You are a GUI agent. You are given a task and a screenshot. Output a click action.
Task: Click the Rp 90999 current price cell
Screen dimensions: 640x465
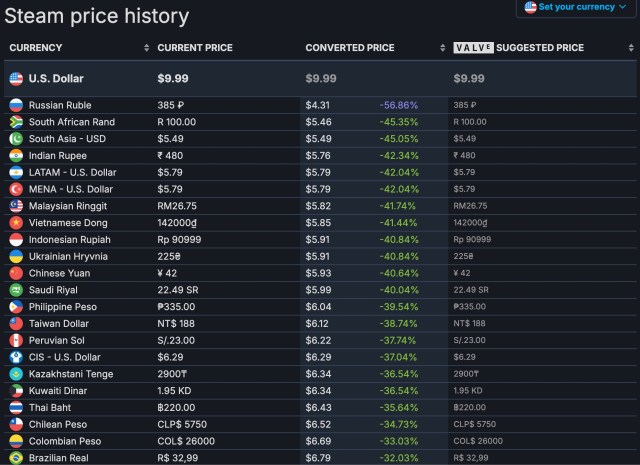(179, 240)
